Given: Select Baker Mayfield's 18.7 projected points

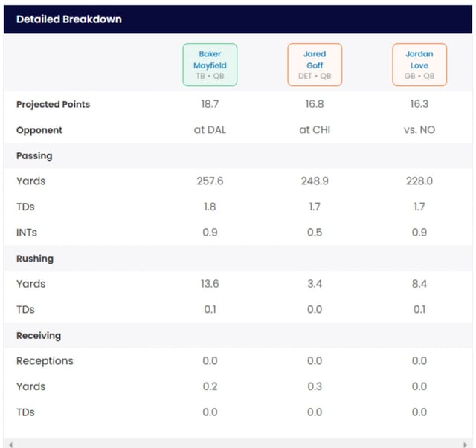Looking at the screenshot, I should (210, 104).
